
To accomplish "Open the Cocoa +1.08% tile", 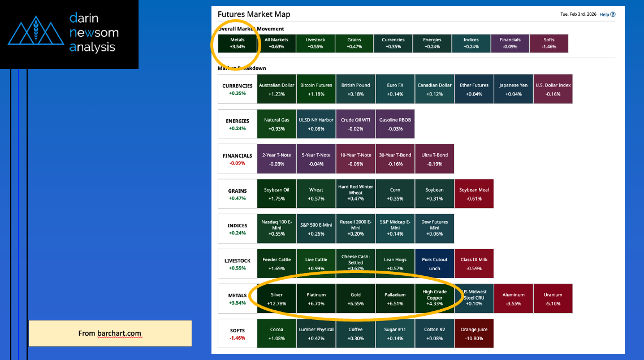I will tap(276, 333).
